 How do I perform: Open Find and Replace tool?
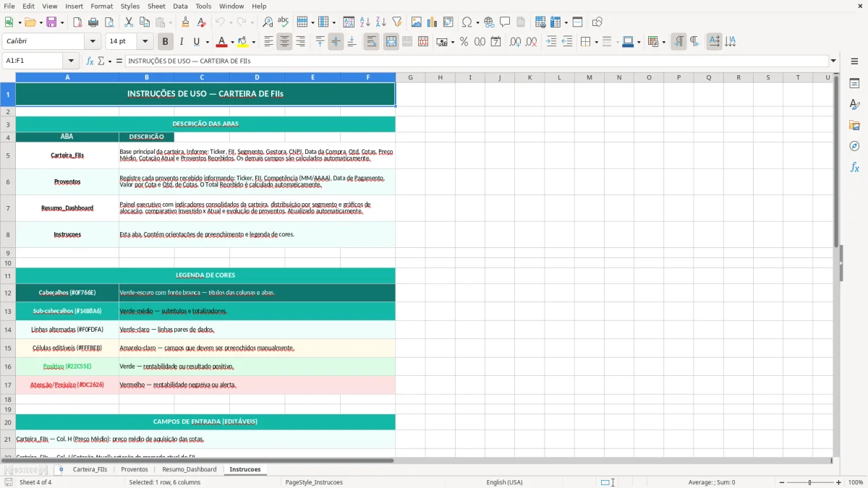[268, 22]
